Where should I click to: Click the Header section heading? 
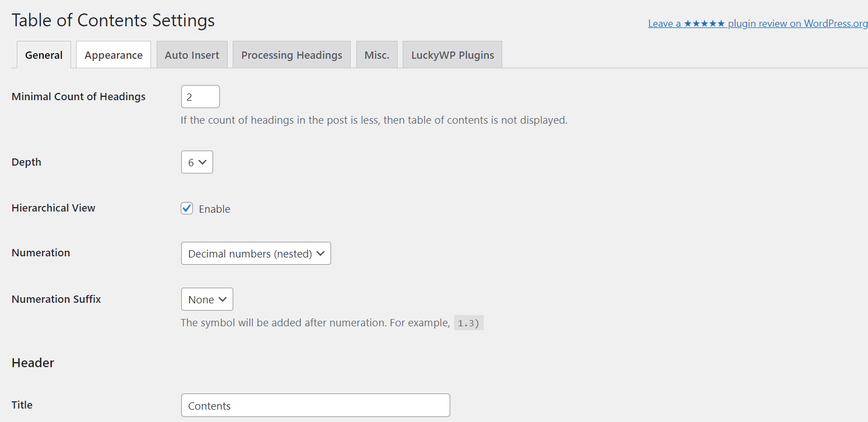coord(33,363)
